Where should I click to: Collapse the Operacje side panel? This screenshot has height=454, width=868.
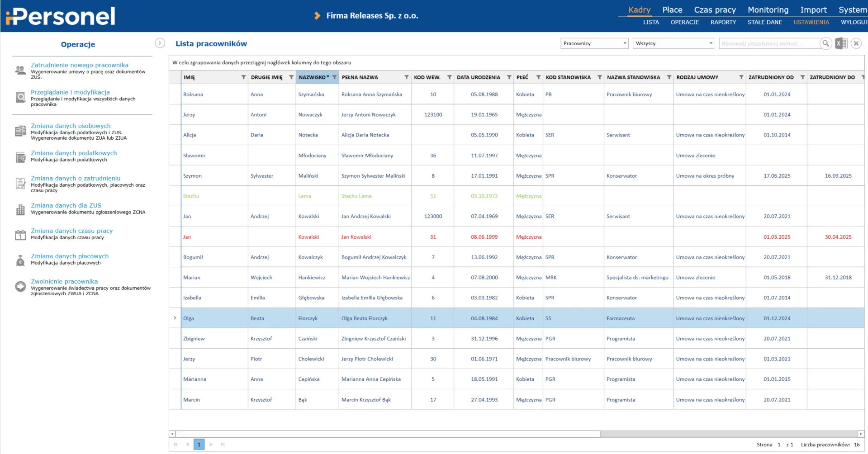coord(160,43)
